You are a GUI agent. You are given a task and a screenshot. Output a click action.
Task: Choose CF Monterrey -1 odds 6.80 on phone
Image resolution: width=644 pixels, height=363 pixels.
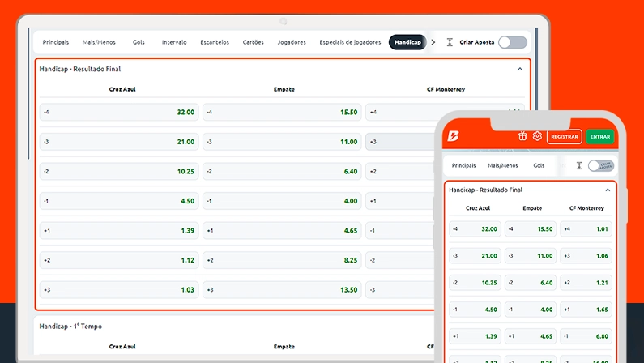[586, 336]
